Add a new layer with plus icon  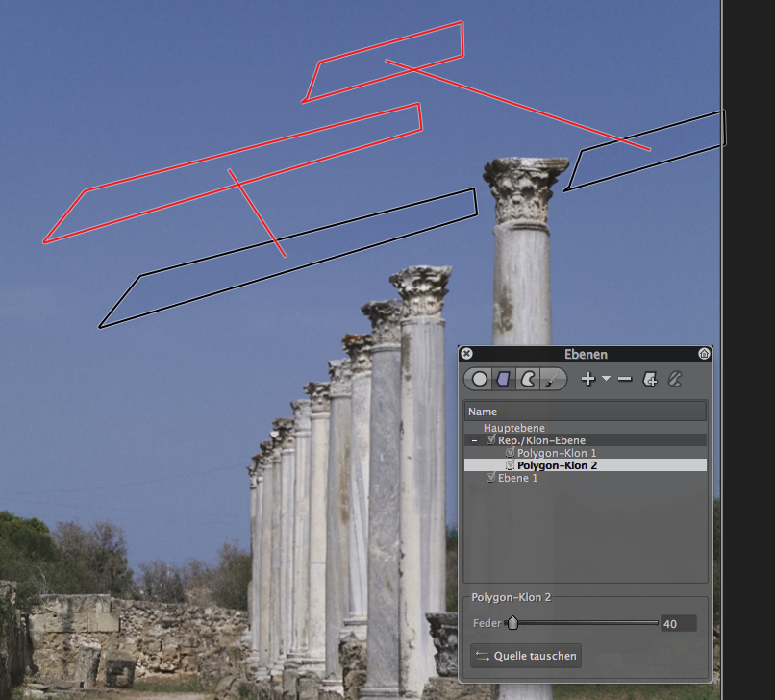coord(588,380)
